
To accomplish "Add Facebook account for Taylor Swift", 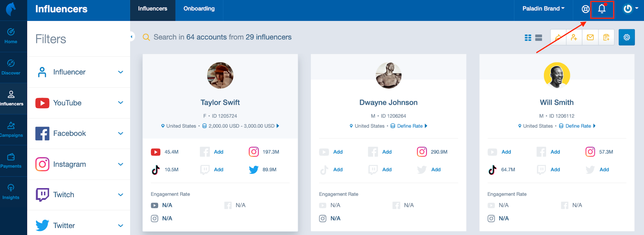I will click(x=218, y=152).
